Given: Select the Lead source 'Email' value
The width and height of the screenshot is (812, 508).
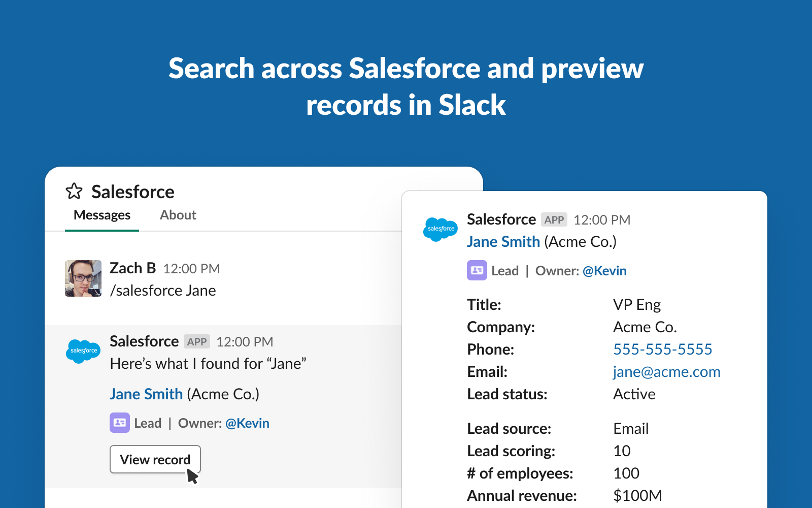Looking at the screenshot, I should point(631,429).
